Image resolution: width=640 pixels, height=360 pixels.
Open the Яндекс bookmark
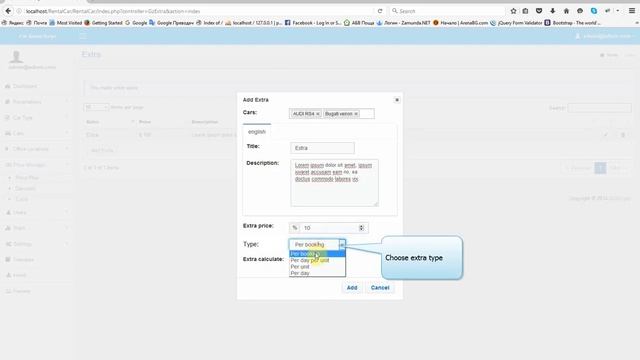[13, 23]
